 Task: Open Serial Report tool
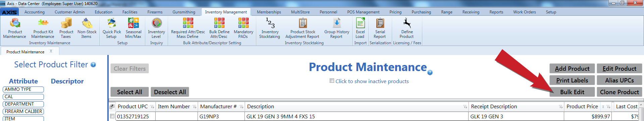click(380, 28)
